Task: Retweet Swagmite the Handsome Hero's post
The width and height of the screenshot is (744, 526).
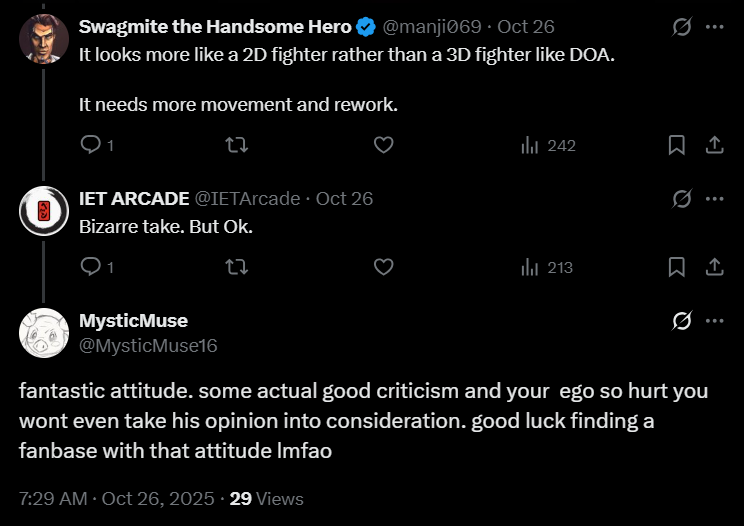Action: click(x=237, y=146)
